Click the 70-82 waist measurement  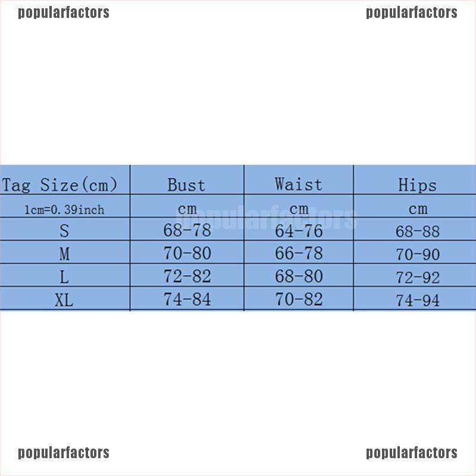299,299
